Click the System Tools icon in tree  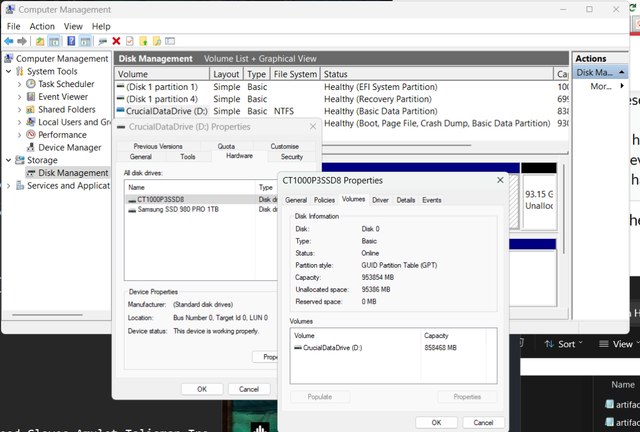(20, 71)
